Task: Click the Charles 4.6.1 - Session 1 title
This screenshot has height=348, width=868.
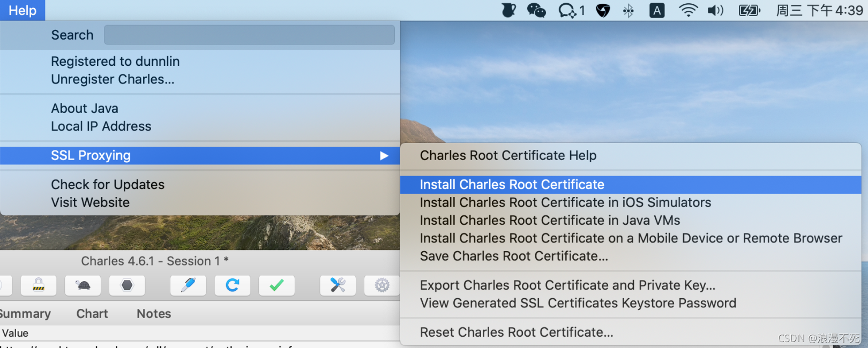Action: pos(155,261)
